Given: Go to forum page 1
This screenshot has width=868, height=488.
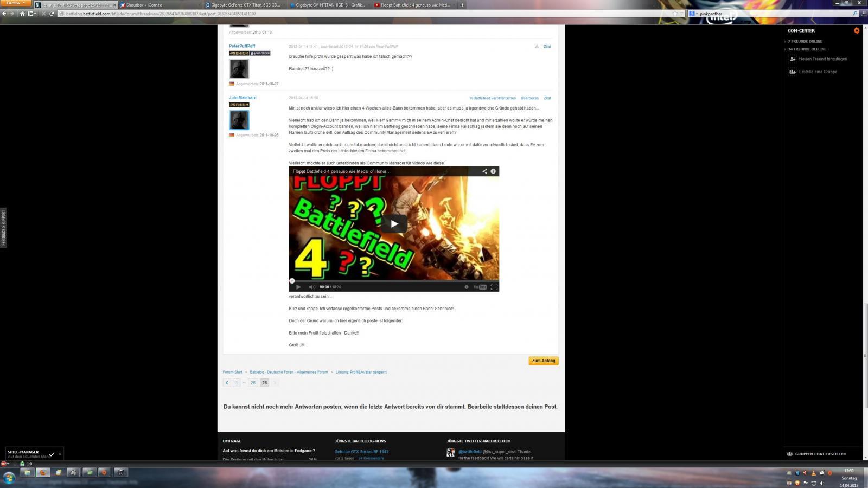Looking at the screenshot, I should click(237, 382).
